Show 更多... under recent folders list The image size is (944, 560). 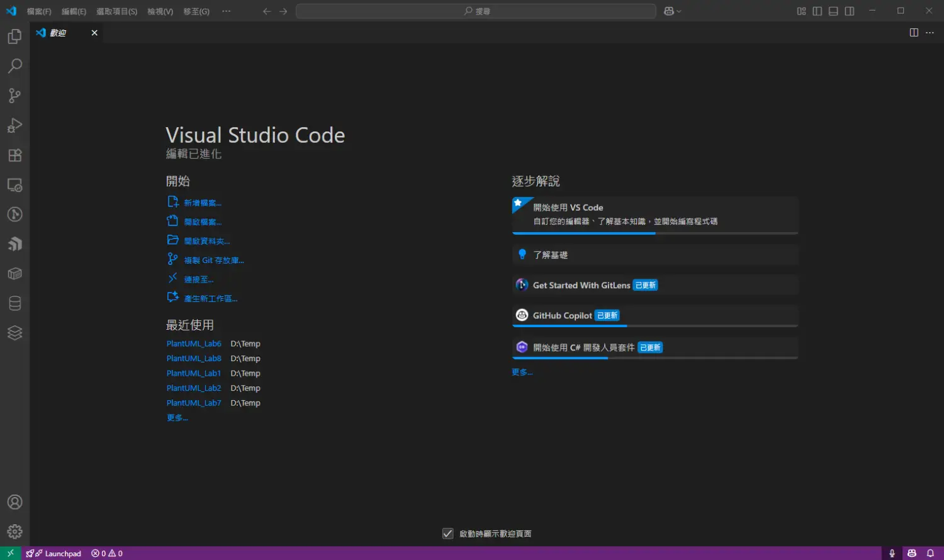177,418
